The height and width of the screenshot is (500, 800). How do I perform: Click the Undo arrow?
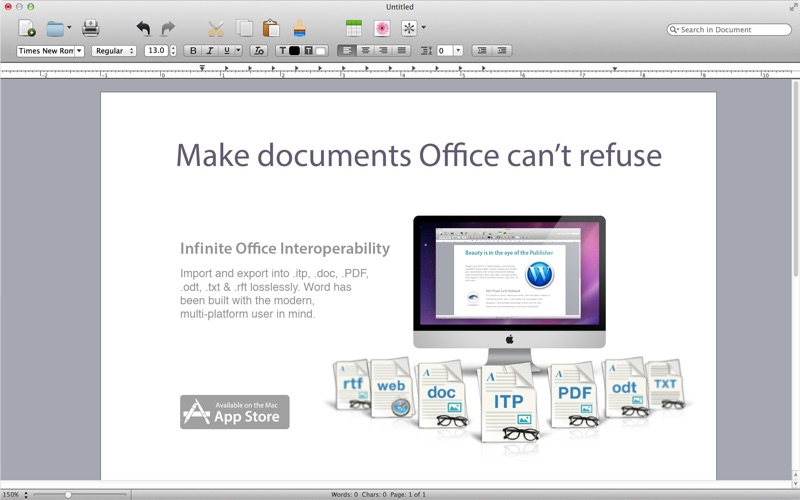(x=143, y=28)
